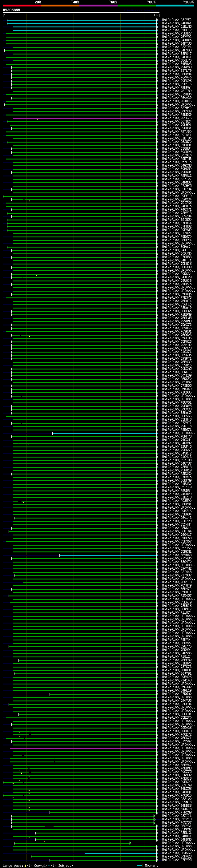Image resolution: width=197 pixels, height=868 pixels.
Task: Open hit UniRef100_C1E1M5
Action: pyautogui.click(x=177, y=26)
